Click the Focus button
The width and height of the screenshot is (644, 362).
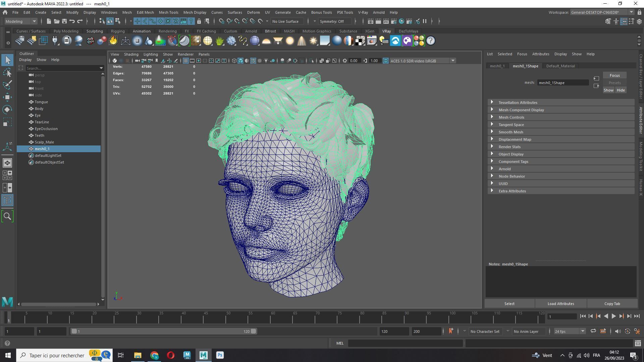[x=614, y=75]
